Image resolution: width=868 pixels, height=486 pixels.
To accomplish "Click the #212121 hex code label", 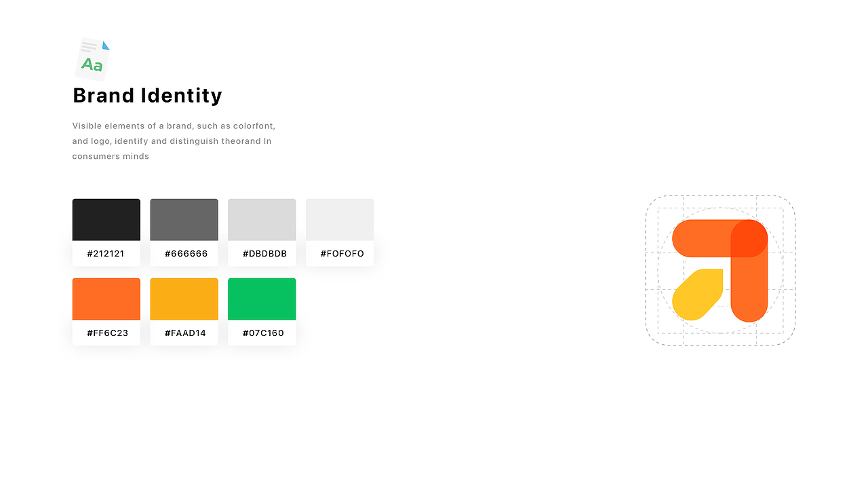I will tap(106, 254).
